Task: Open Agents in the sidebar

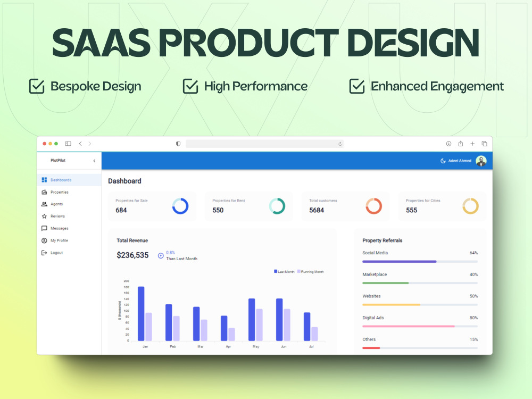Action: click(x=69, y=204)
